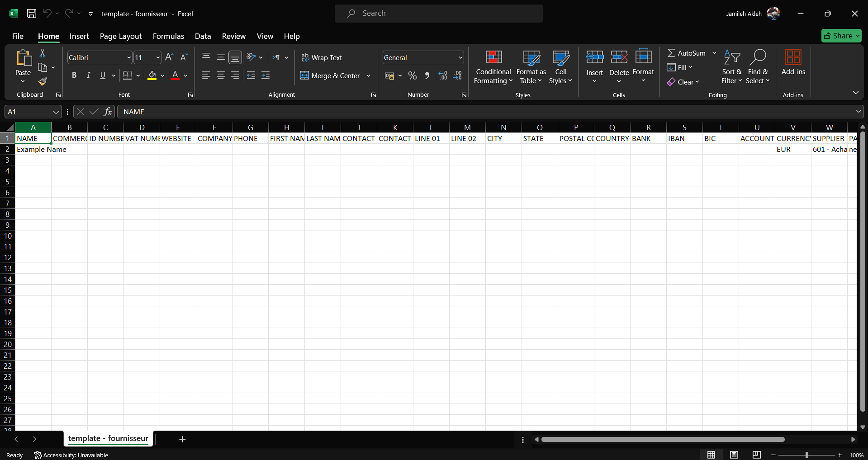This screenshot has width=868, height=460.
Task: Toggle Center horizontal alignment
Action: pos(221,75)
